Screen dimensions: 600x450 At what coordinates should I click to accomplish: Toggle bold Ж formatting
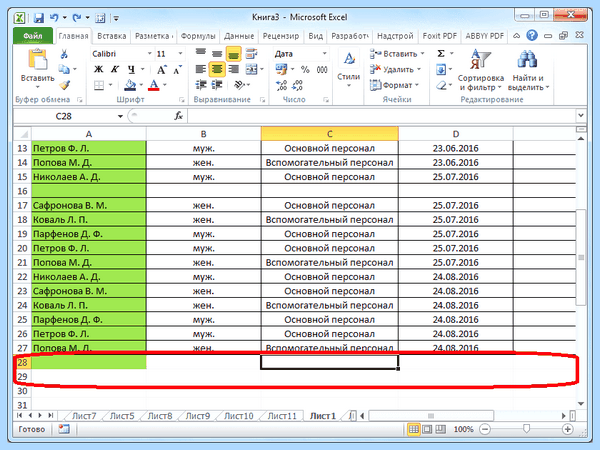98,69
